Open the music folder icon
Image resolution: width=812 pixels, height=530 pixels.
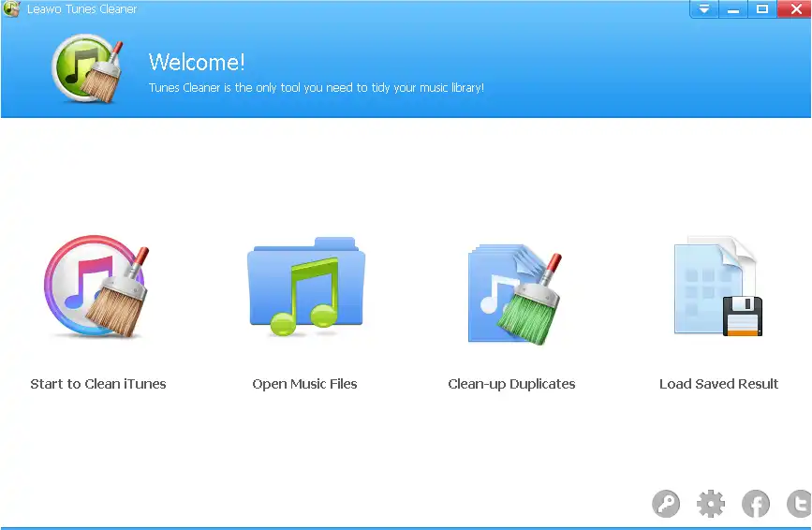pyautogui.click(x=305, y=287)
